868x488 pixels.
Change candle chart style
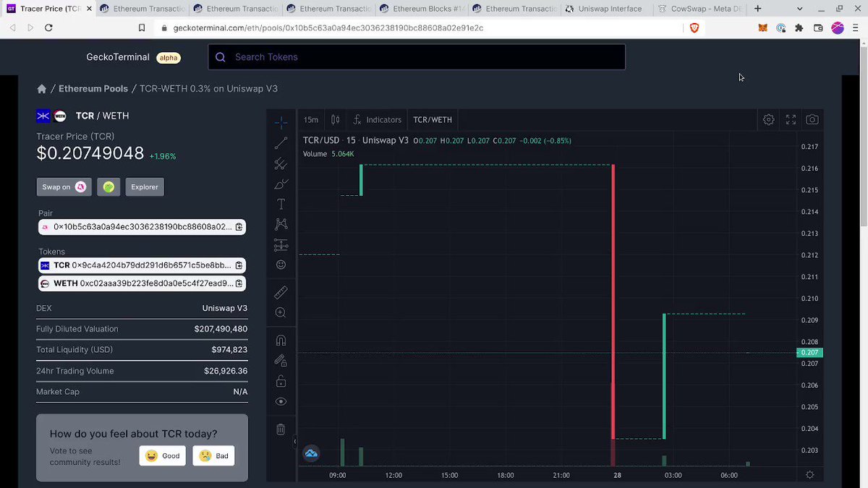click(334, 119)
